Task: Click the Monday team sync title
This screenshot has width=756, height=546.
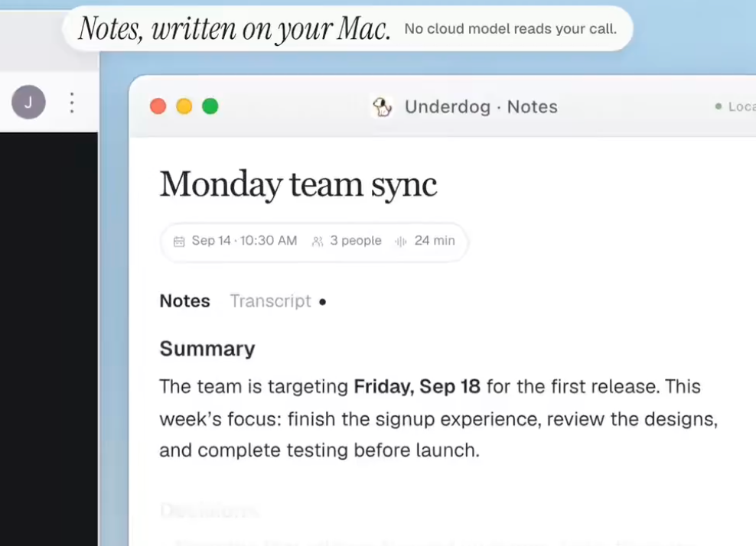Action: [298, 184]
